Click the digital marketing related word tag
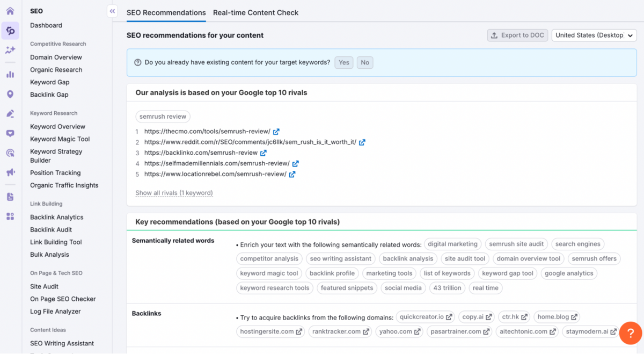The image size is (644, 354). click(x=452, y=244)
